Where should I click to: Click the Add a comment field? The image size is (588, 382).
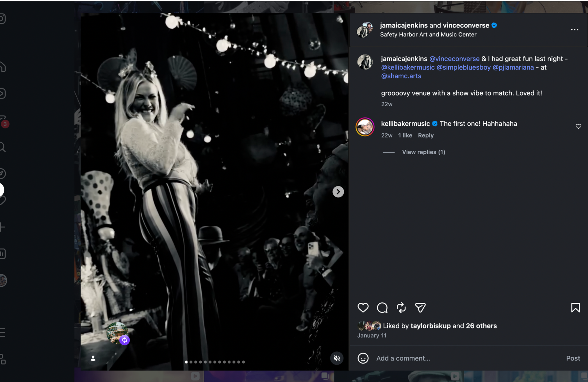[x=468, y=358]
